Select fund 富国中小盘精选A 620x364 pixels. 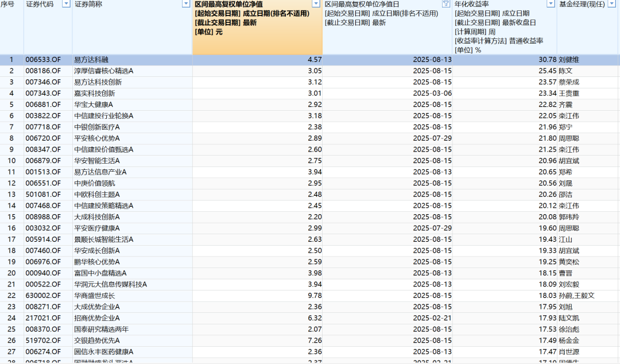(x=100, y=273)
